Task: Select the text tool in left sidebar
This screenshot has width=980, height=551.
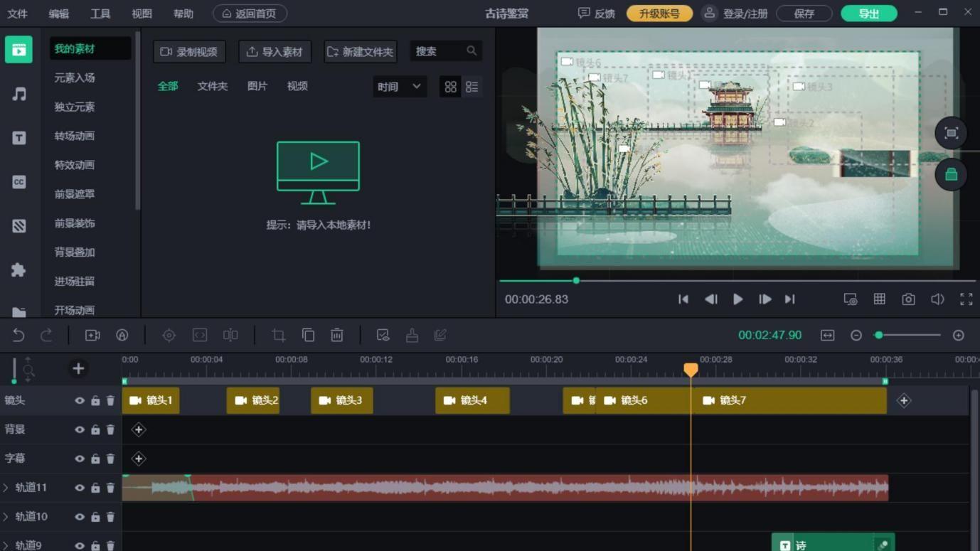Action: click(18, 137)
